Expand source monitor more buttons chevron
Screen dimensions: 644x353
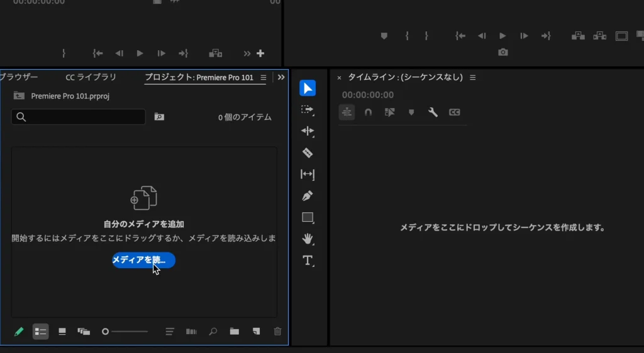click(x=247, y=53)
